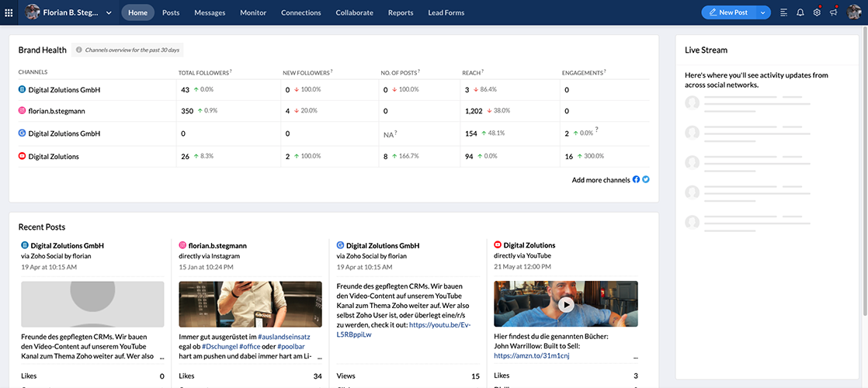Expand the YouTube post text ellipsis
Screen dimensions: 868x388
pyautogui.click(x=635, y=358)
